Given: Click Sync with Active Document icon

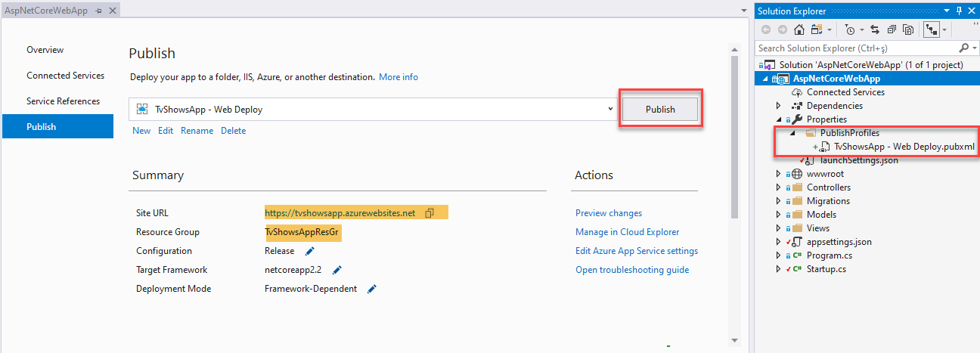Looking at the screenshot, I should [875, 29].
